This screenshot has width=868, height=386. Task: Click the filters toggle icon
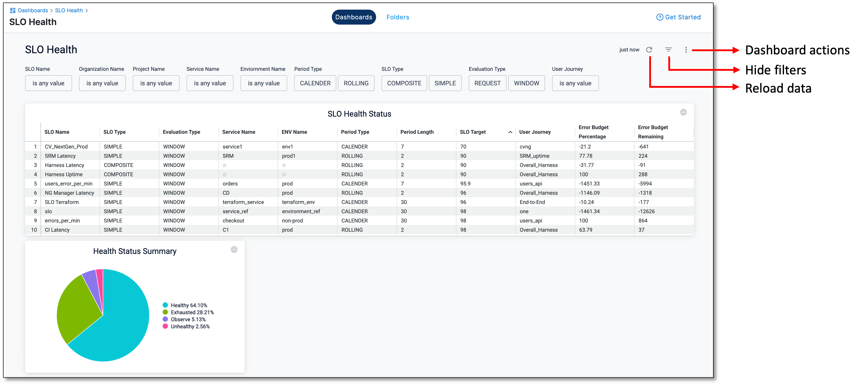[668, 50]
